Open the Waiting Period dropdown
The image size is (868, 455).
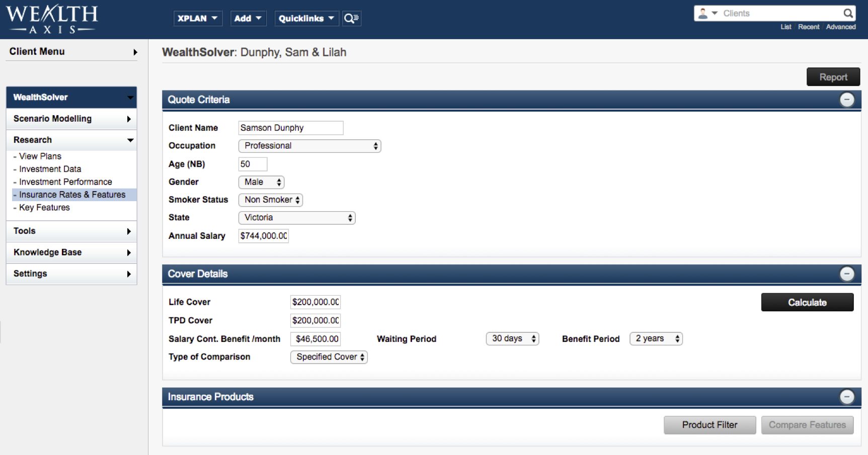pyautogui.click(x=512, y=339)
